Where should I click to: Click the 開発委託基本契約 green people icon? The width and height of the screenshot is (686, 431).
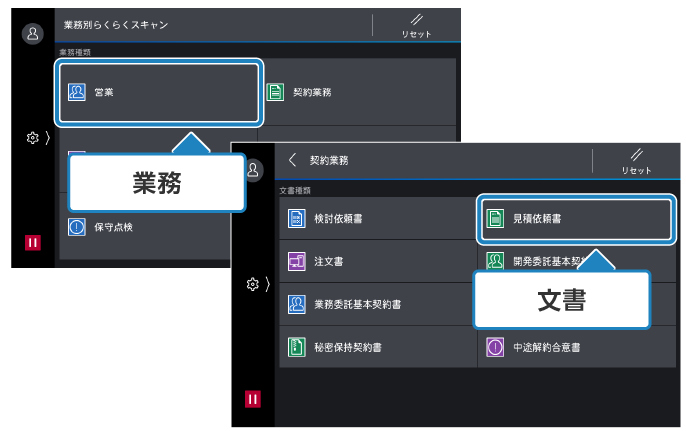point(495,261)
